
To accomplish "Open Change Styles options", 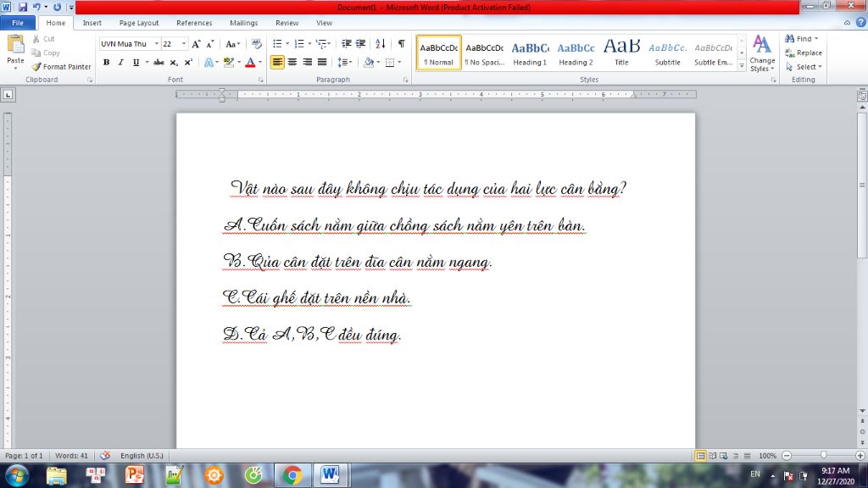I will coord(762,53).
